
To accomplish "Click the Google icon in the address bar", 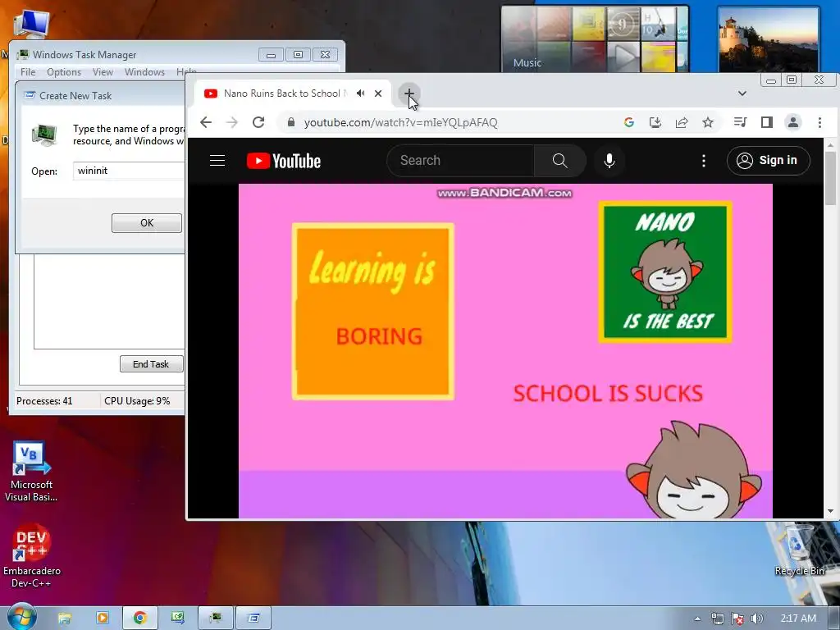I will (x=629, y=122).
